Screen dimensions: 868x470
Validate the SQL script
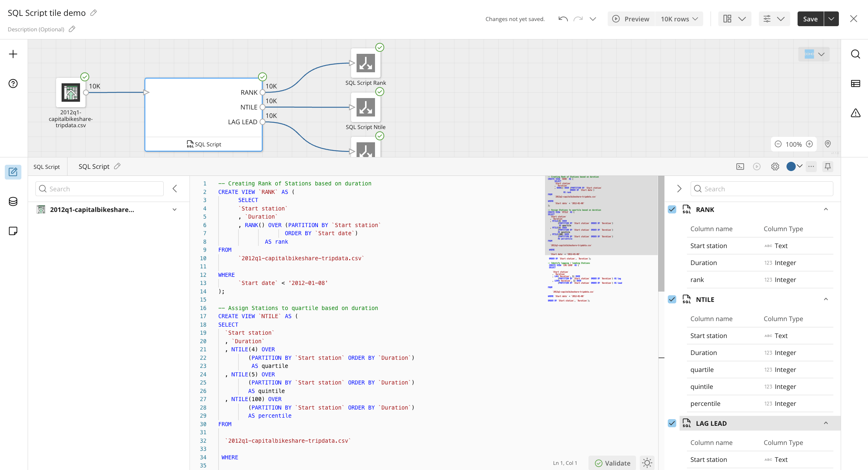pos(612,463)
